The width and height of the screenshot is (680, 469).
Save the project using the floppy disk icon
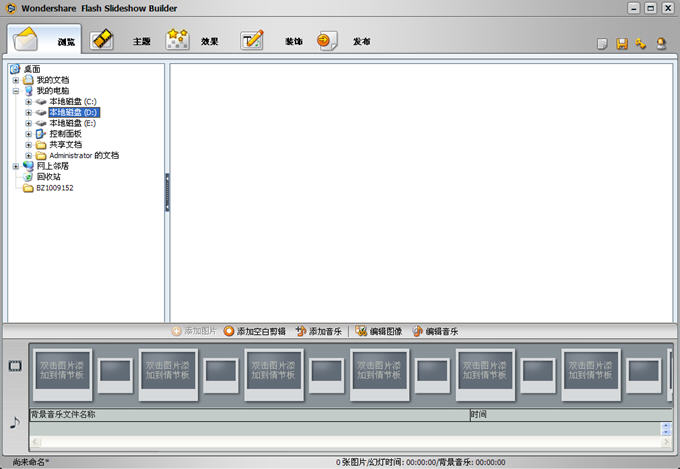click(x=622, y=44)
